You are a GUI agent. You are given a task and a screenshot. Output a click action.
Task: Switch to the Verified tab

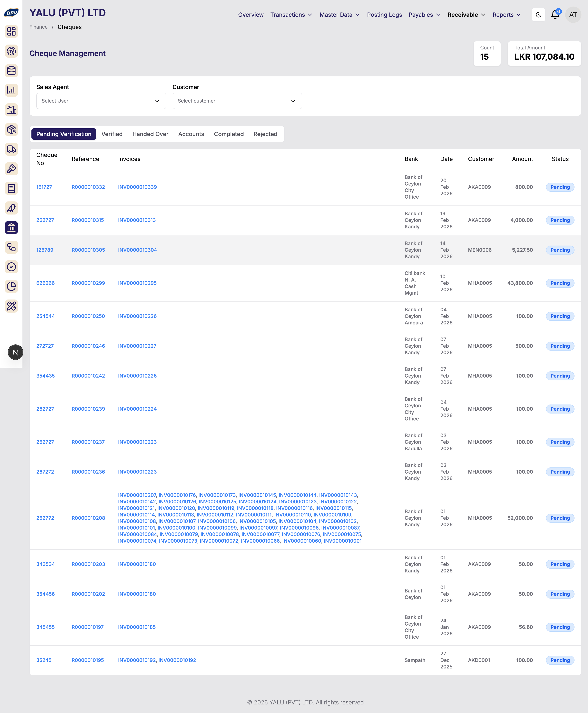pyautogui.click(x=112, y=134)
